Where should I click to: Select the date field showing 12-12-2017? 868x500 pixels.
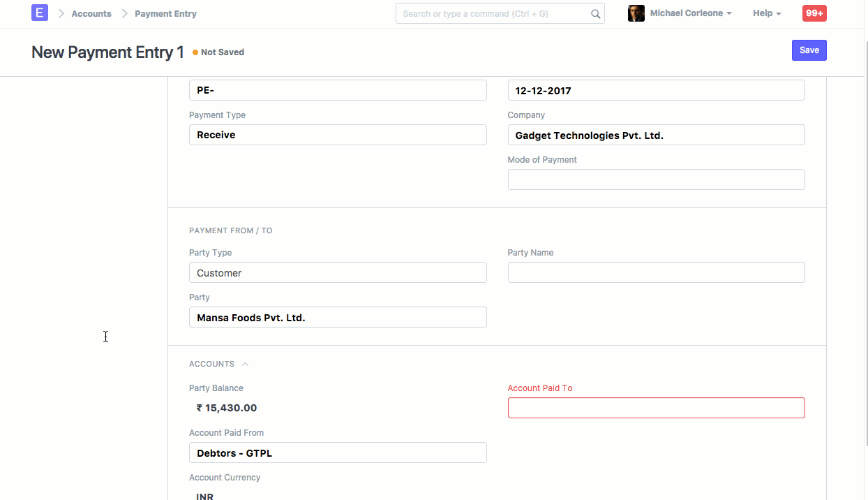[x=655, y=89]
